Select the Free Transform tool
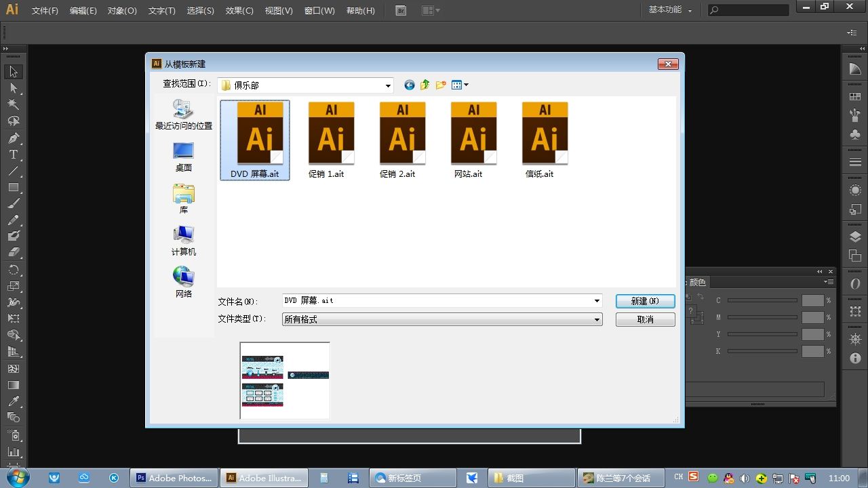 click(14, 319)
